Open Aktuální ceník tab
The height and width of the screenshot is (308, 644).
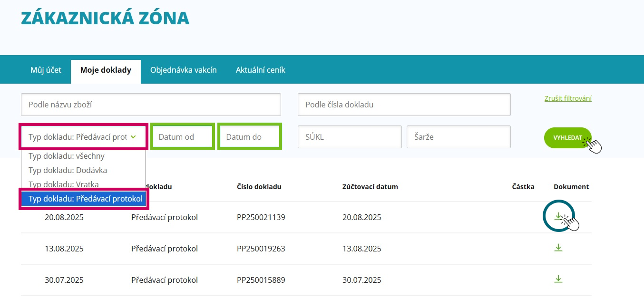[260, 70]
